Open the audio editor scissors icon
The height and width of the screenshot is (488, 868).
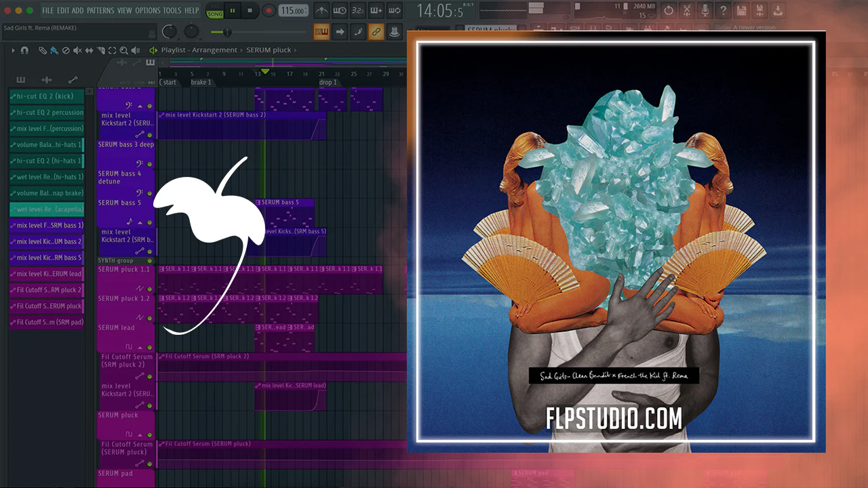[687, 10]
